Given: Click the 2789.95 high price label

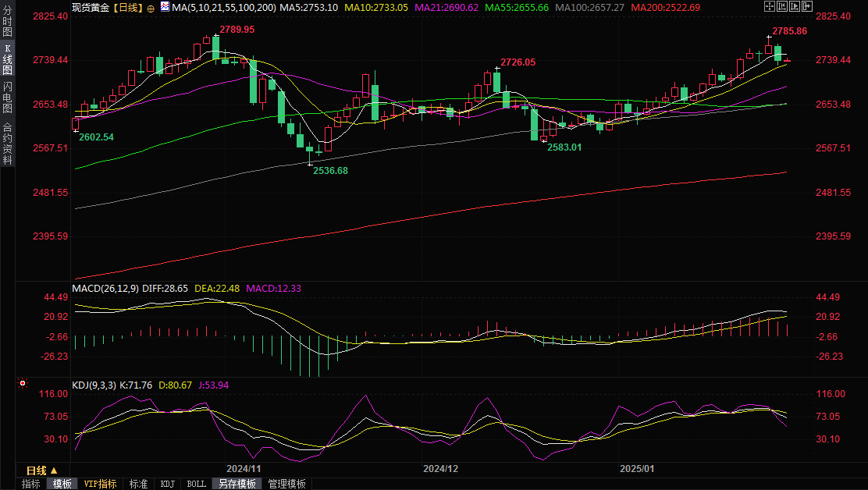Looking at the screenshot, I should [237, 30].
